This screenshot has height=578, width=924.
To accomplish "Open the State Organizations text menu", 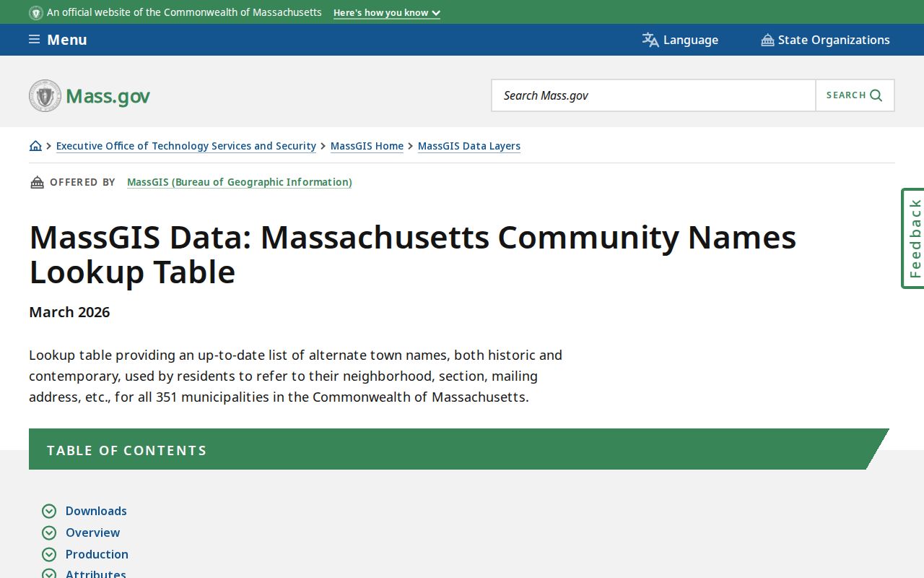I will pyautogui.click(x=834, y=40).
